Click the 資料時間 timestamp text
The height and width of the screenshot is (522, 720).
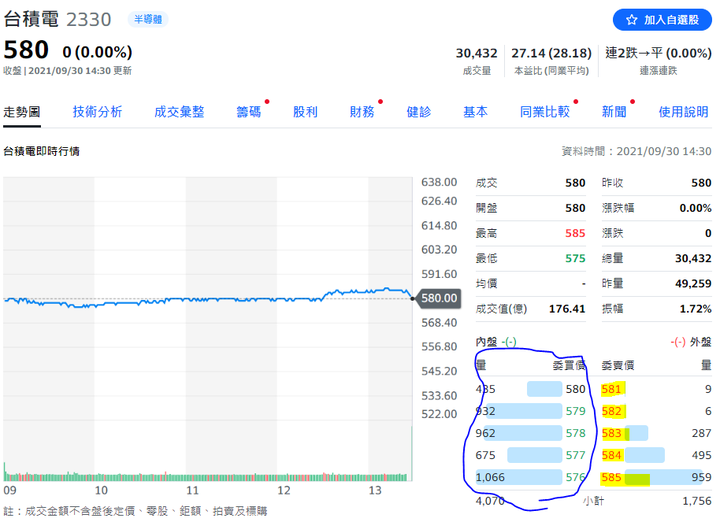pos(636,151)
